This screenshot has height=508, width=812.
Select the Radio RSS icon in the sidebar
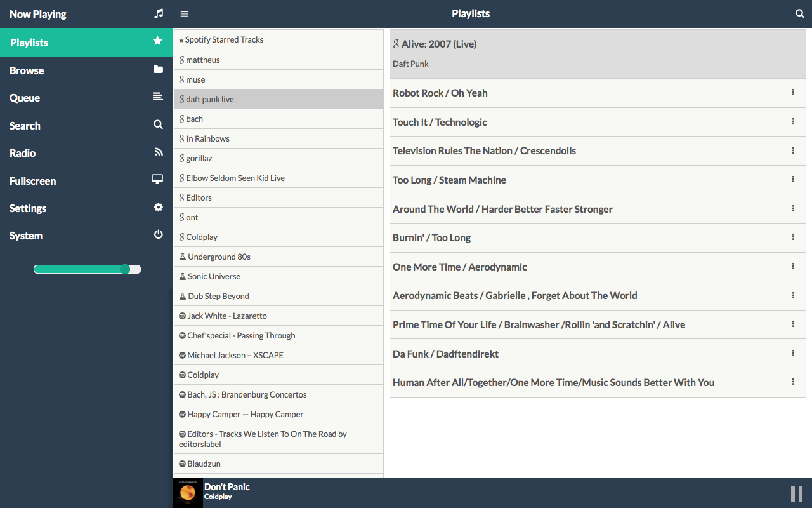(157, 152)
